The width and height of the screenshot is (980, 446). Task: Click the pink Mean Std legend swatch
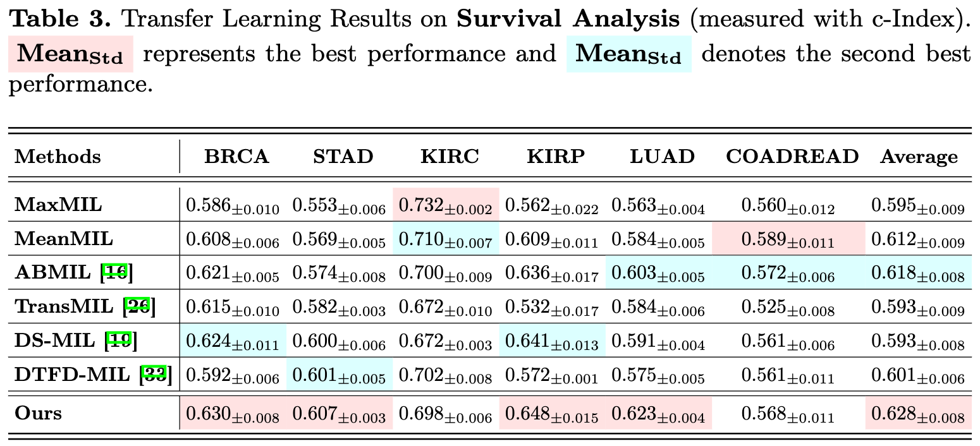tap(71, 54)
